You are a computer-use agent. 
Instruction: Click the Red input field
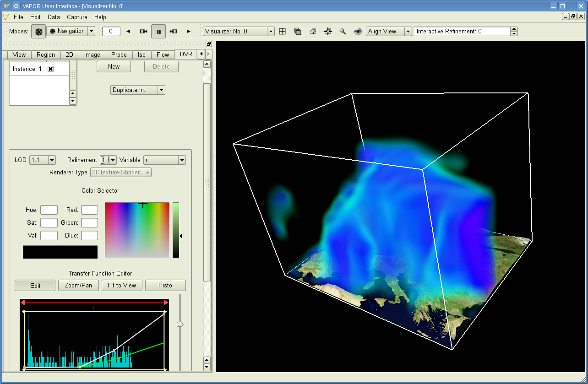point(90,210)
